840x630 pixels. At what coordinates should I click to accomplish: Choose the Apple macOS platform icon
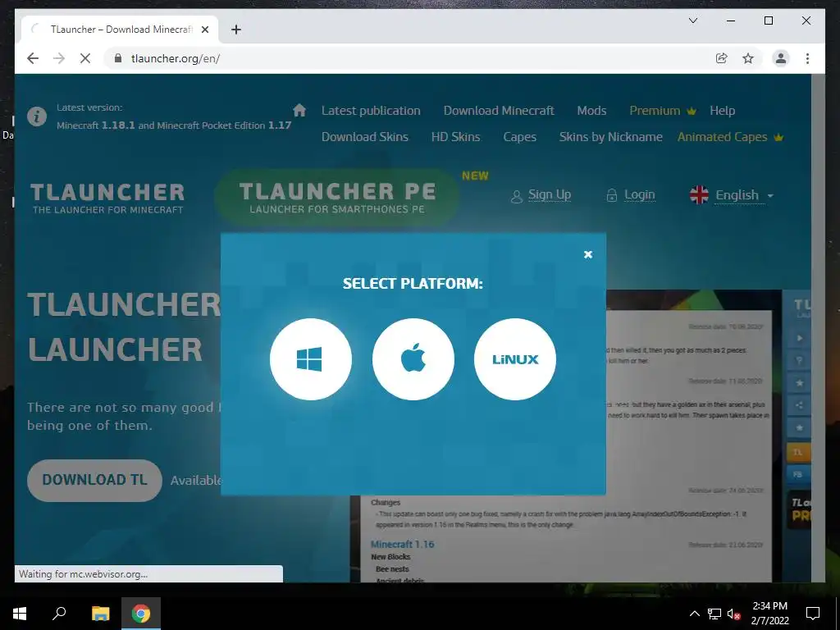point(413,359)
